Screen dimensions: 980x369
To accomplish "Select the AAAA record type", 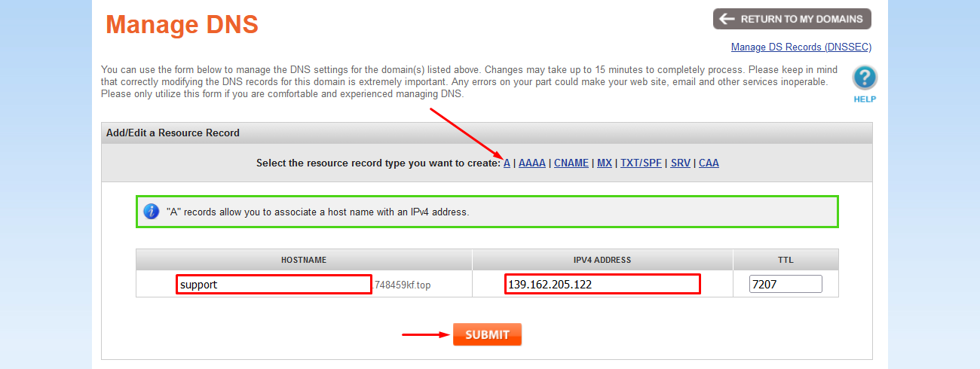I will click(x=531, y=163).
